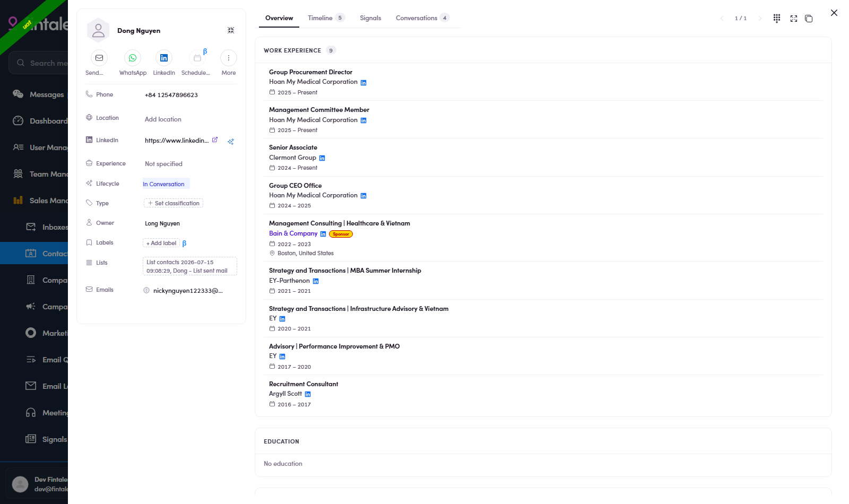
Task: Open the More actions menu
Action: [229, 58]
